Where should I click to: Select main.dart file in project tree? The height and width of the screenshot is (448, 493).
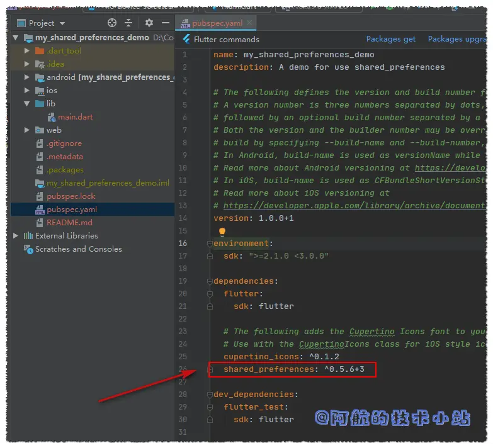coord(75,117)
